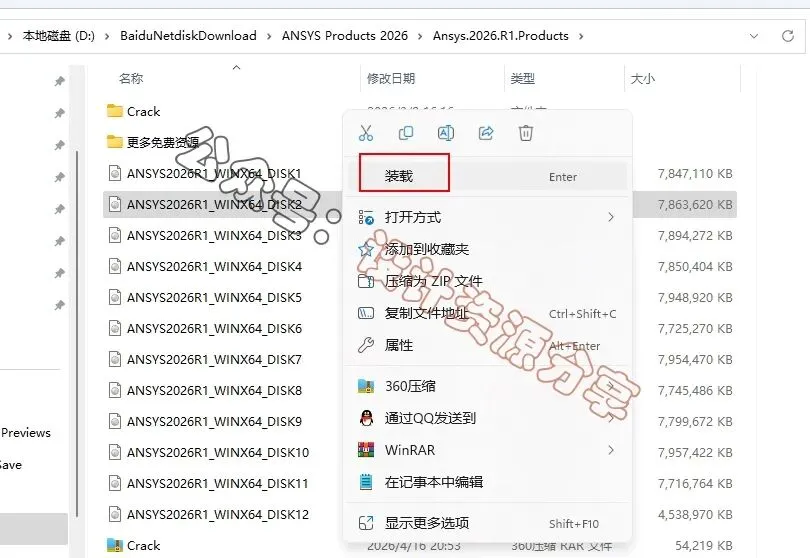Viewport: 810px width, 558px height.
Task: Click Ansys.2026.R1.Products breadcrumb segment
Action: (501, 36)
